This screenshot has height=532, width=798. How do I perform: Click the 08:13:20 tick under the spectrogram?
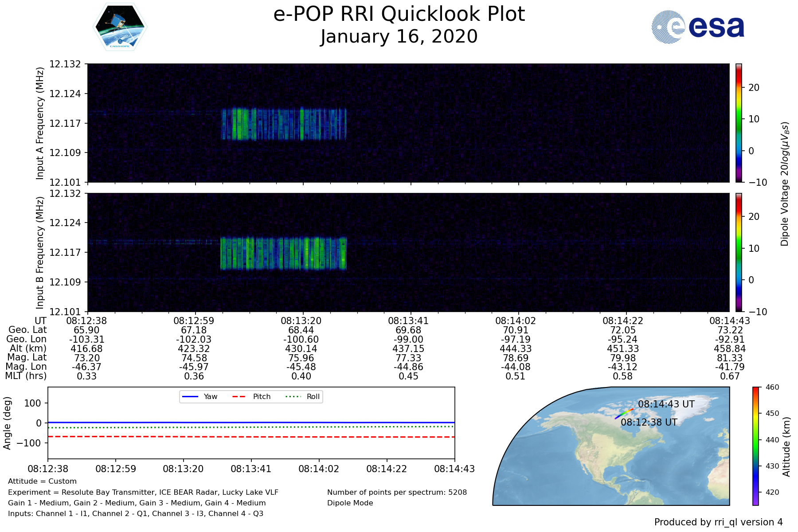coord(301,321)
